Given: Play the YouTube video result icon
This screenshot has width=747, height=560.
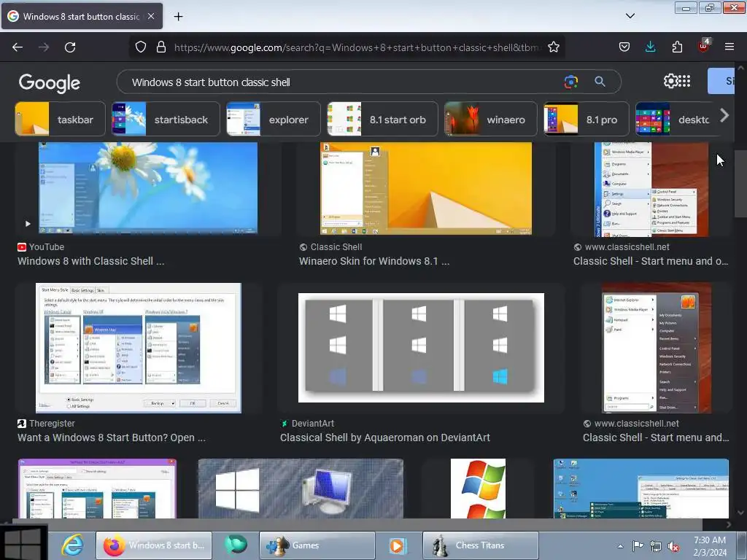Looking at the screenshot, I should point(28,224).
